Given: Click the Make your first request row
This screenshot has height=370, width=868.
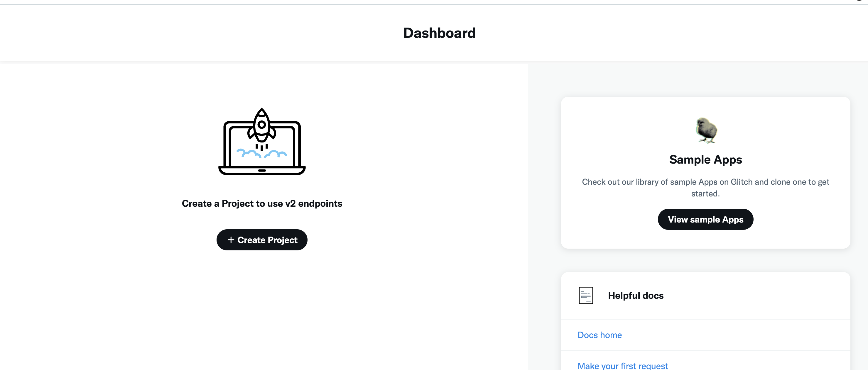Looking at the screenshot, I should click(705, 366).
